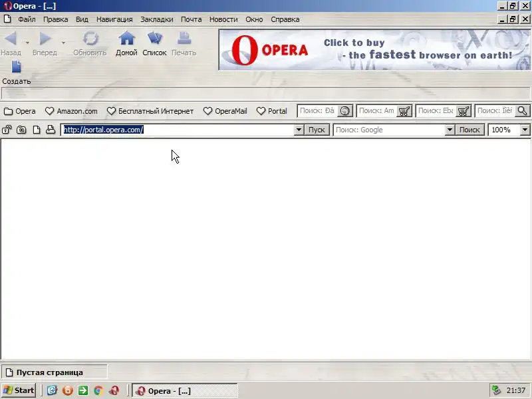Click the Пуск go button
Screen dimensions: 532x399
(x=317, y=130)
